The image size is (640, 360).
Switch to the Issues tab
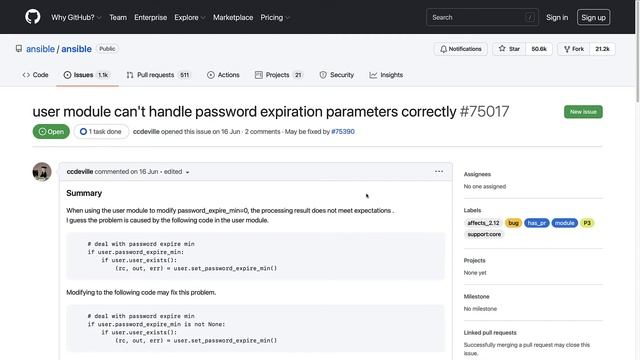pos(87,75)
